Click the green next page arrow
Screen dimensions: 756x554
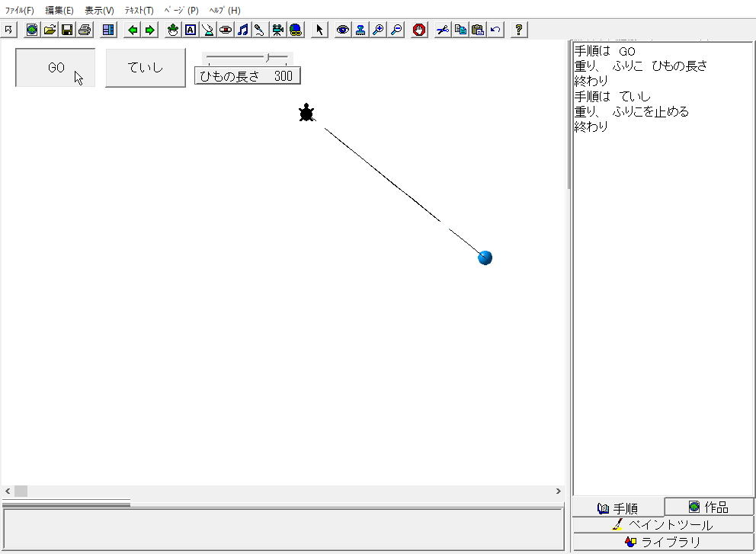pyautogui.click(x=150, y=30)
